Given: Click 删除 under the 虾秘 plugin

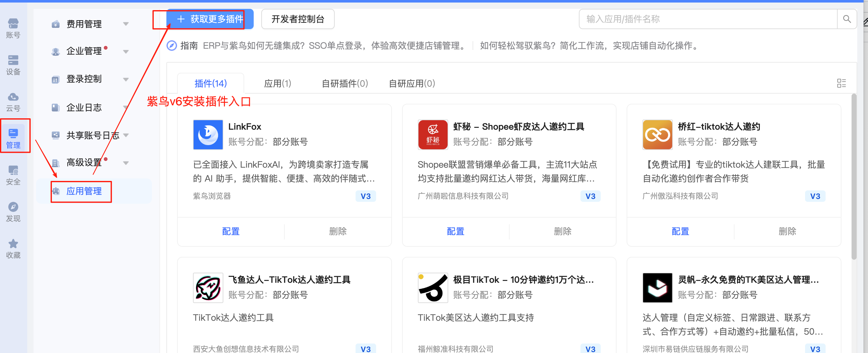Looking at the screenshot, I should point(562,232).
